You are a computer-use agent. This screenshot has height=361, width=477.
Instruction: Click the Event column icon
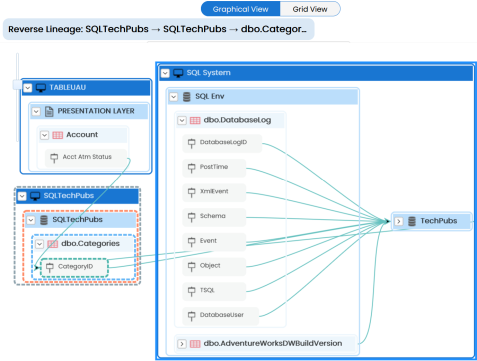(192, 242)
